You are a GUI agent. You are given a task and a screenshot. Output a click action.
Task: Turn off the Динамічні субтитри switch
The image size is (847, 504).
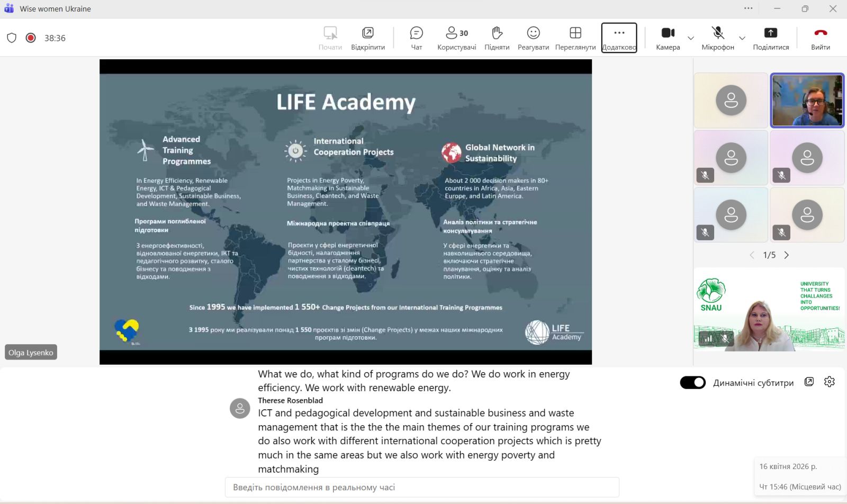click(x=692, y=382)
